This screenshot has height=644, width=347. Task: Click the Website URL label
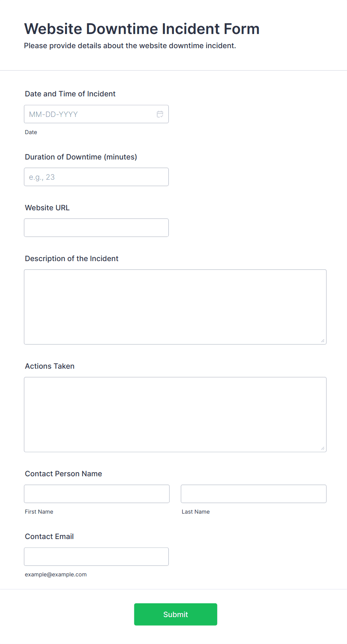pyautogui.click(x=47, y=208)
